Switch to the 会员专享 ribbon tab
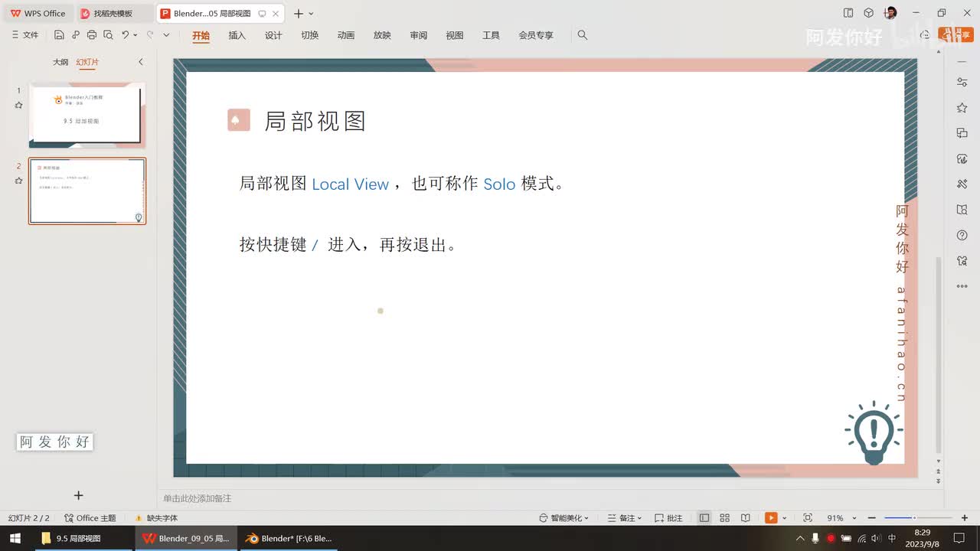 536,35
